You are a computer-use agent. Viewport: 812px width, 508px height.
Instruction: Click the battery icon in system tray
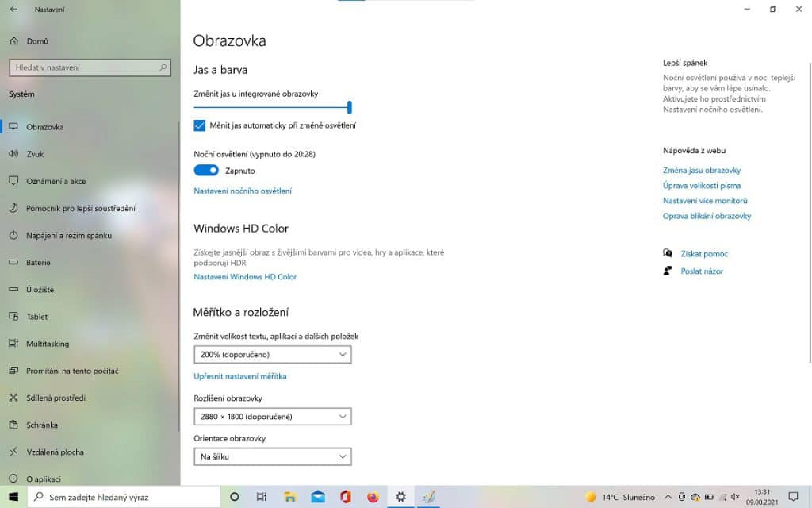coord(709,497)
